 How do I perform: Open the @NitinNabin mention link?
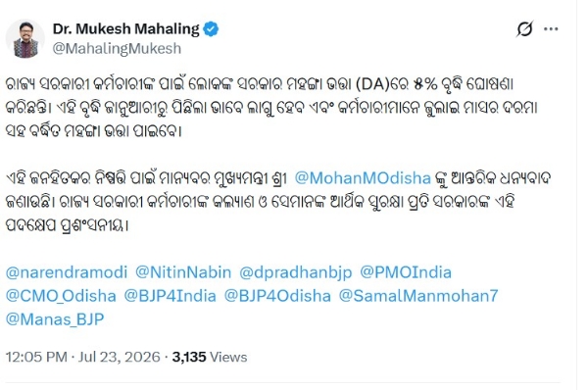[x=183, y=272]
